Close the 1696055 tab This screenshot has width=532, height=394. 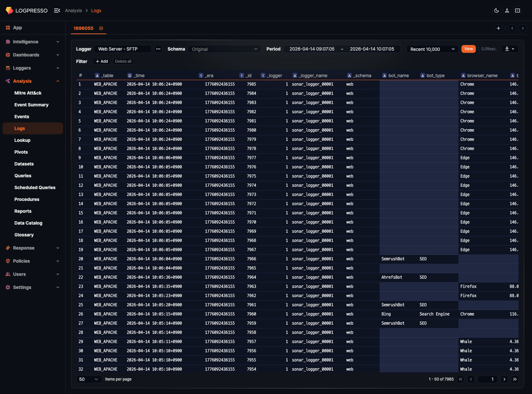101,28
